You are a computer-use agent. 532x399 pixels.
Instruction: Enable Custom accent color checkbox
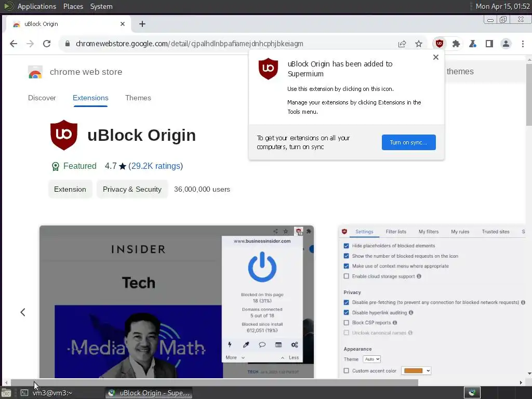[x=346, y=371]
